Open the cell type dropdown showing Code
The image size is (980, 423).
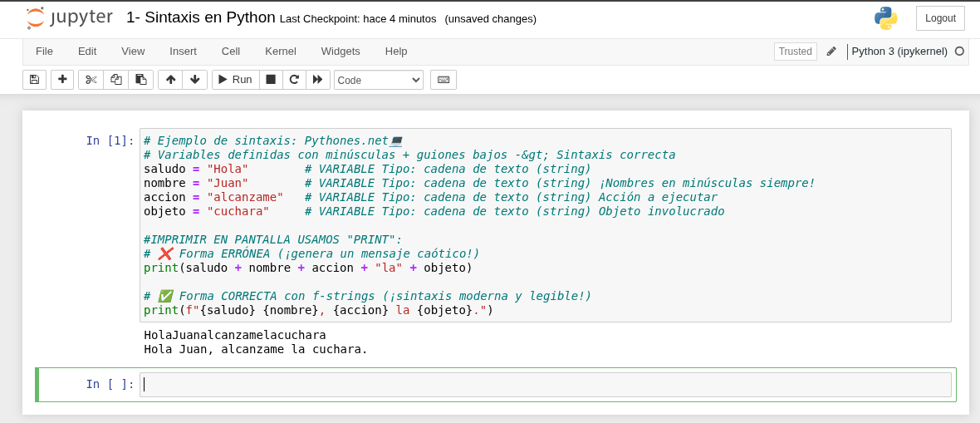pyautogui.click(x=379, y=80)
